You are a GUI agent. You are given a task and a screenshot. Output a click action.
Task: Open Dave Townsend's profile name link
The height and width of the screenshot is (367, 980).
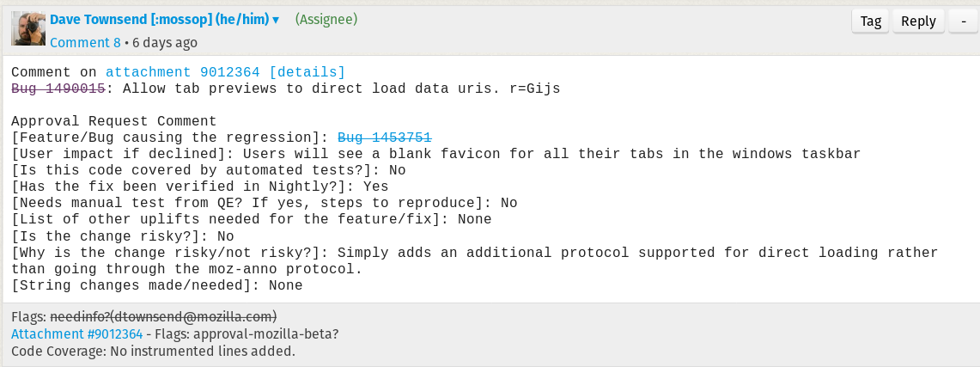coord(159,19)
